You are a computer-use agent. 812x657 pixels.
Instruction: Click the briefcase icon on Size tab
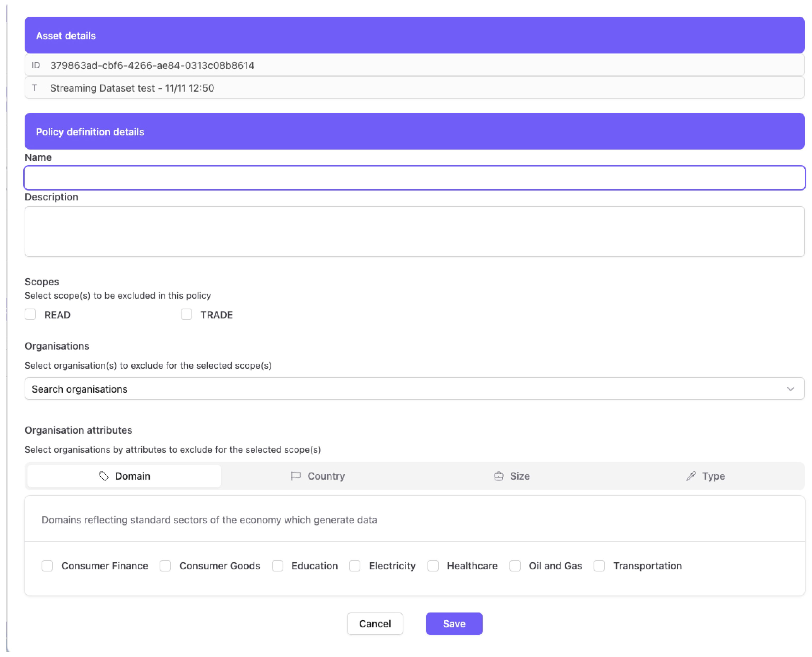click(499, 476)
